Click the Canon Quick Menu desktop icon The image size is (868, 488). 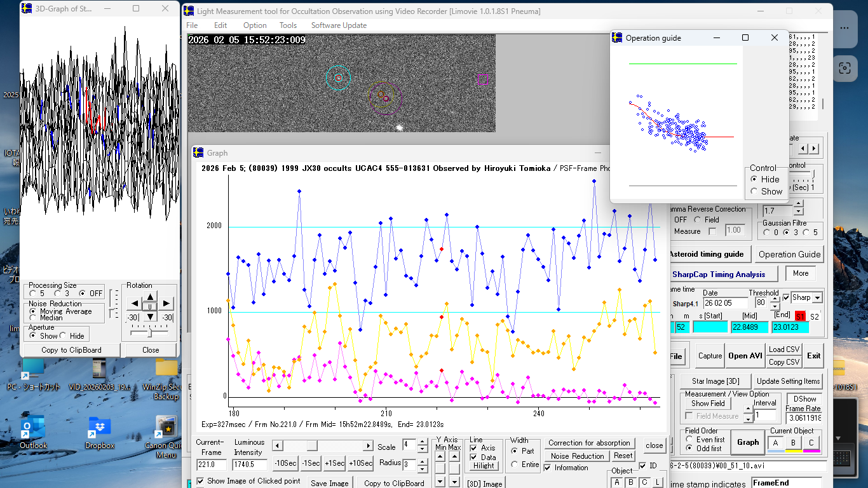click(165, 428)
